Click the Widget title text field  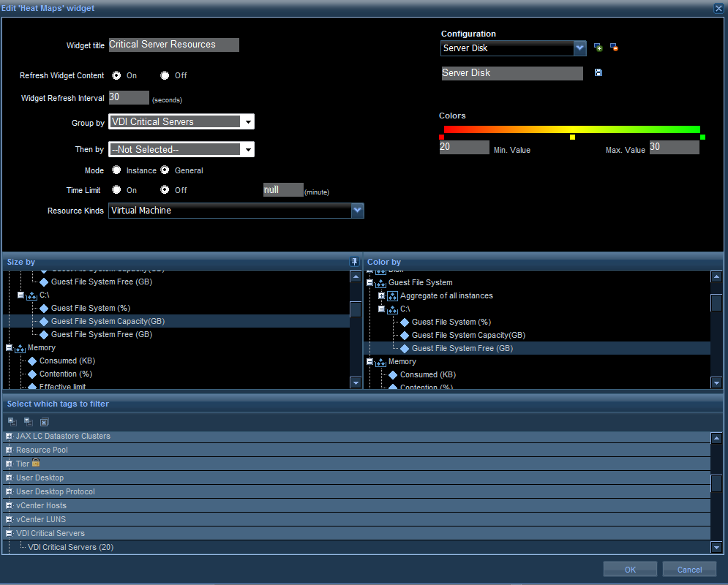point(173,45)
